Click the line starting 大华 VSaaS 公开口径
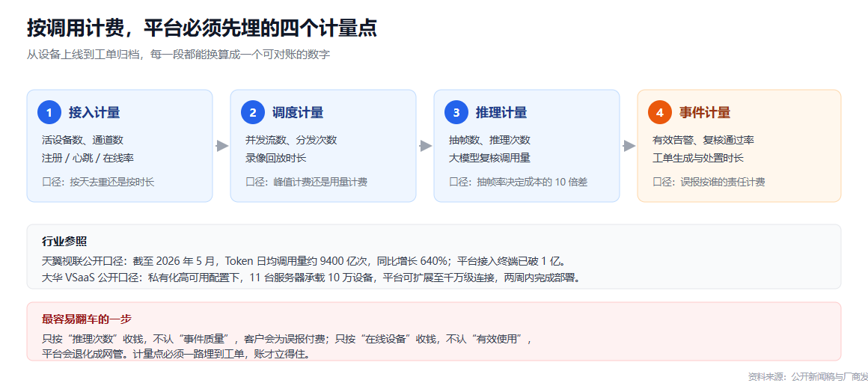 pyautogui.click(x=312, y=278)
